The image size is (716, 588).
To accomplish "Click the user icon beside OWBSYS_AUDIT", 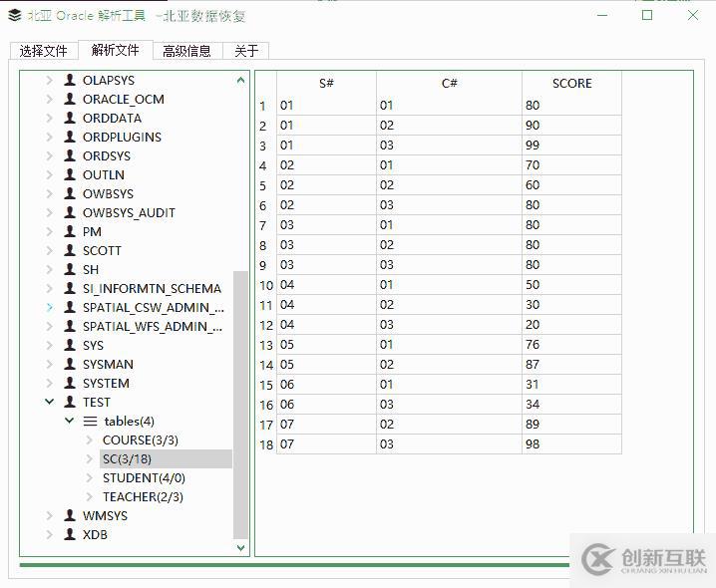I will [x=70, y=212].
